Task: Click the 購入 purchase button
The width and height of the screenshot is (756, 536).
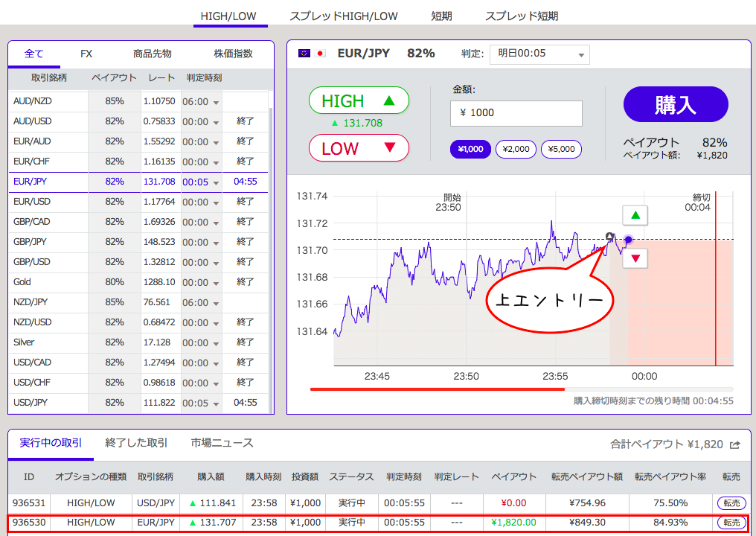Action: click(x=675, y=104)
